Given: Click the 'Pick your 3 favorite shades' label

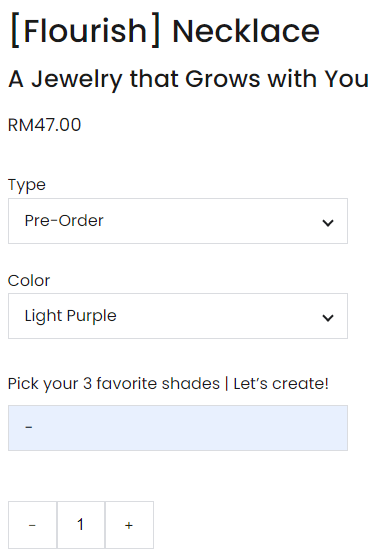Looking at the screenshot, I should coord(114,384).
